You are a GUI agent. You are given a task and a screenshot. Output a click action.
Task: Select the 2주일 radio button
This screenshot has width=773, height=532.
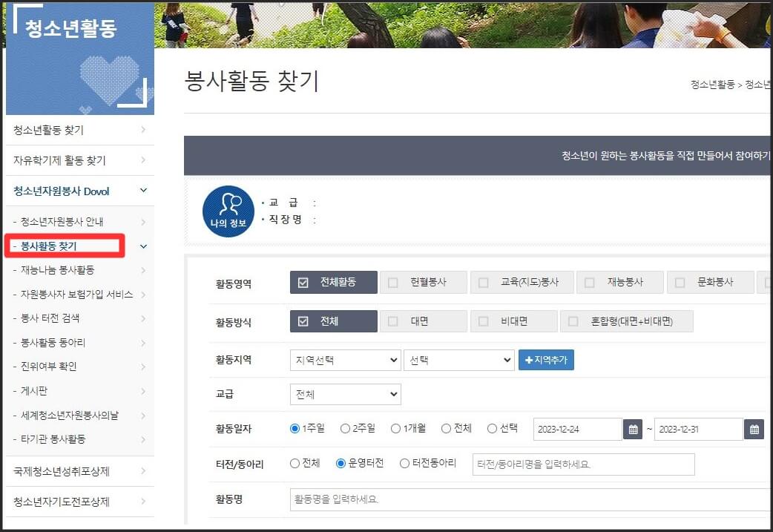tap(346, 428)
